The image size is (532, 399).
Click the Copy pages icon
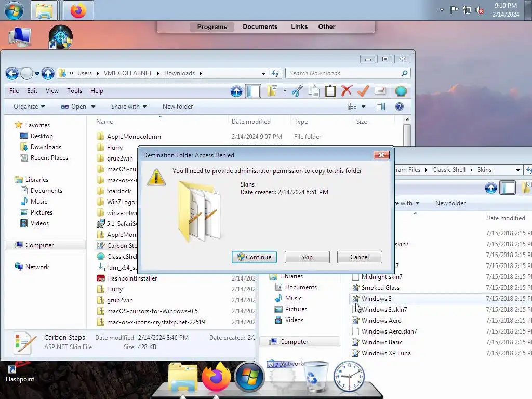pos(314,91)
